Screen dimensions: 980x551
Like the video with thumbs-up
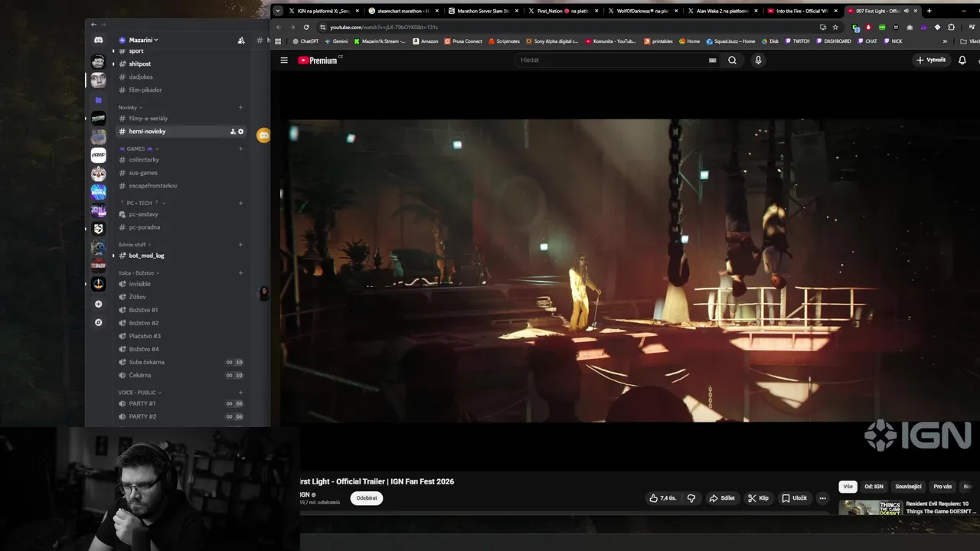coord(663,498)
